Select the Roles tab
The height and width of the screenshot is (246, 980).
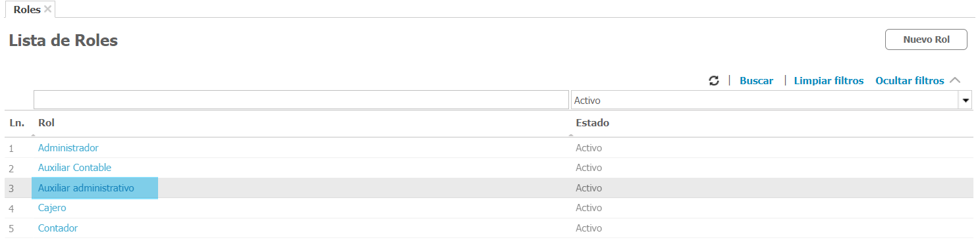27,10
